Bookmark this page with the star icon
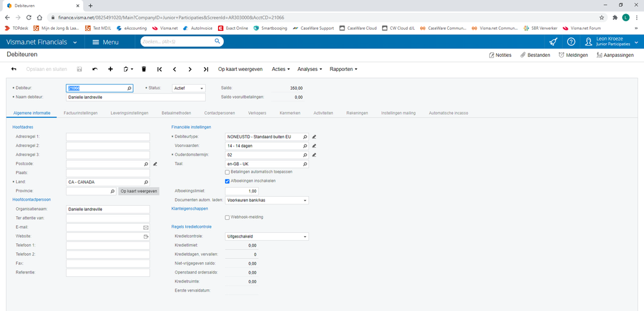This screenshot has height=311, width=644. [601, 17]
